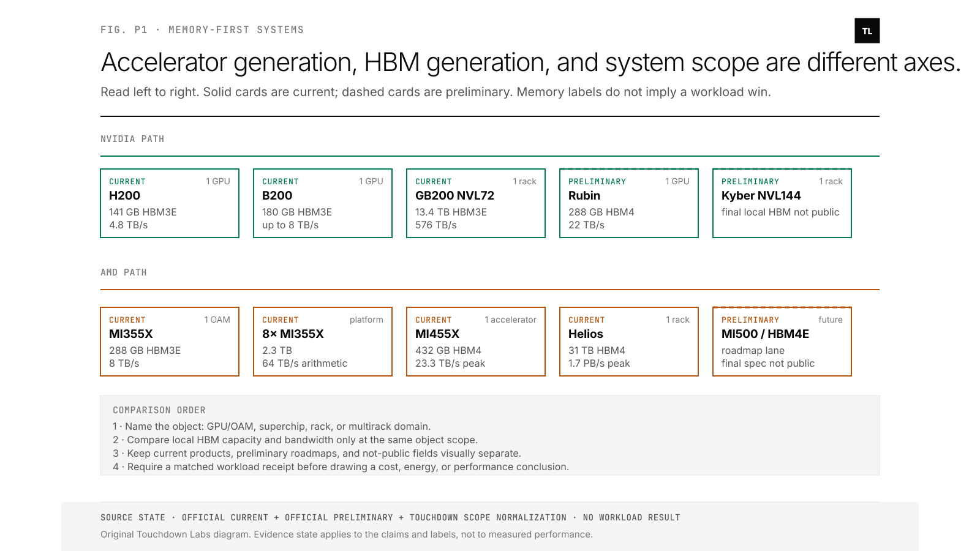Open the Helios rack card
Image resolution: width=980 pixels, height=551 pixels.
coord(629,342)
